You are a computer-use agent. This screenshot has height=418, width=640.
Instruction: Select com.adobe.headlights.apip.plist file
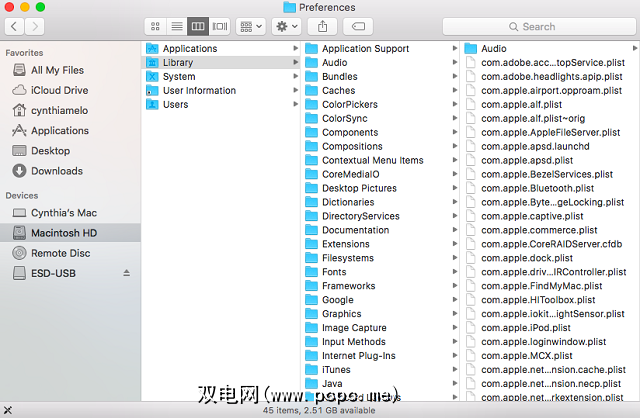(x=551, y=76)
